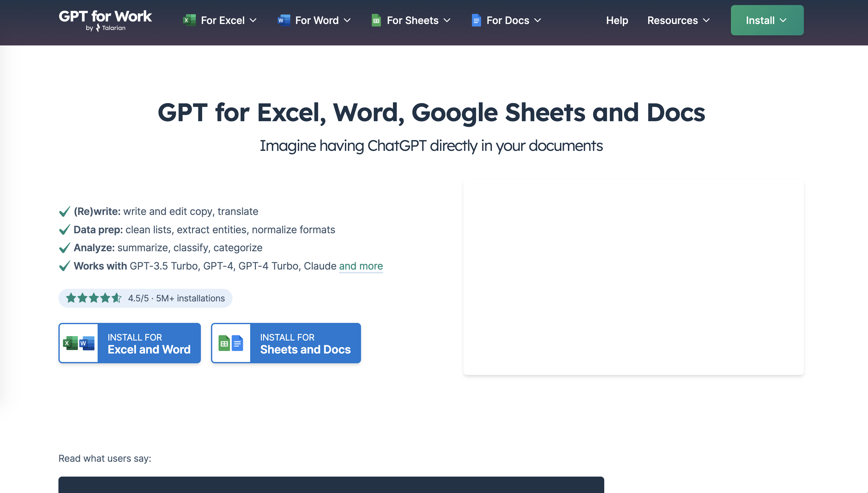The width and height of the screenshot is (868, 493).
Task: Click Excel and Word icons on install button
Action: click(79, 343)
